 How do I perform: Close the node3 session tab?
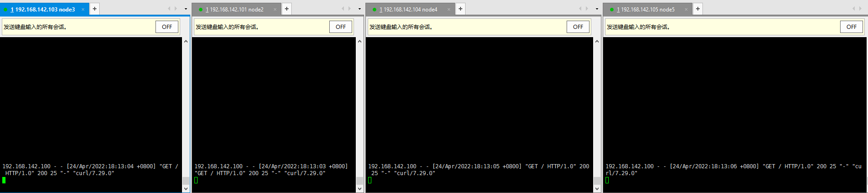coord(83,9)
